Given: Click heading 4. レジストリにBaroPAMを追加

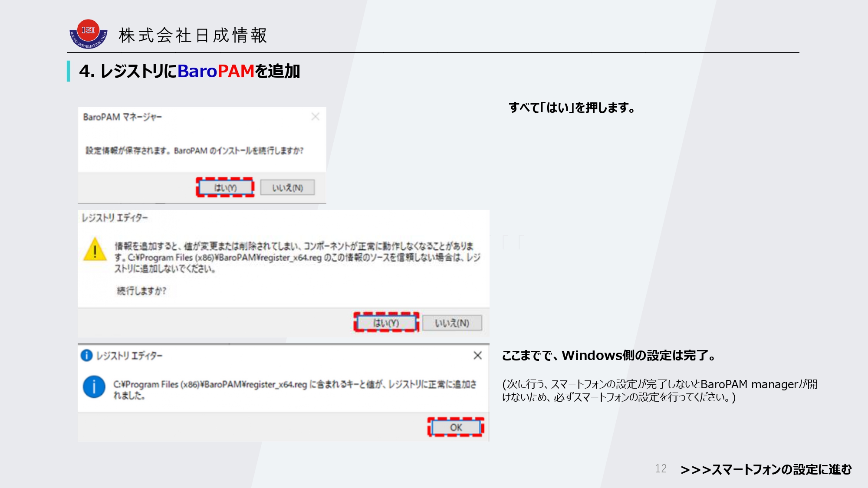Looking at the screenshot, I should point(190,71).
